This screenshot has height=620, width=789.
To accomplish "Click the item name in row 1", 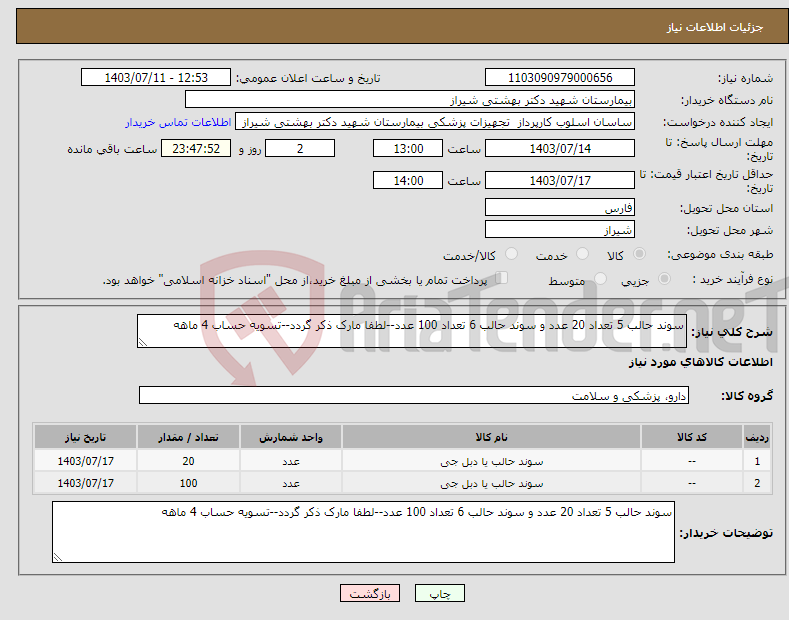I will (491, 461).
